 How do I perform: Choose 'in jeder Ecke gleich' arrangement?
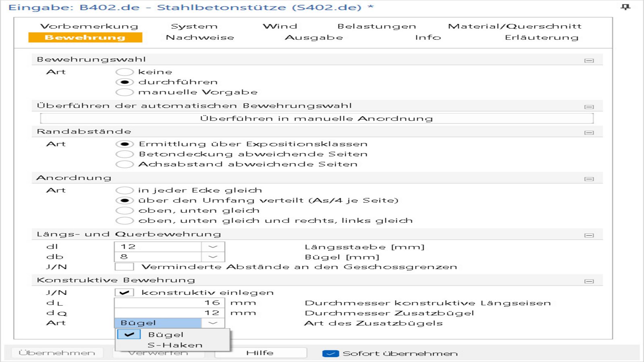(x=124, y=190)
